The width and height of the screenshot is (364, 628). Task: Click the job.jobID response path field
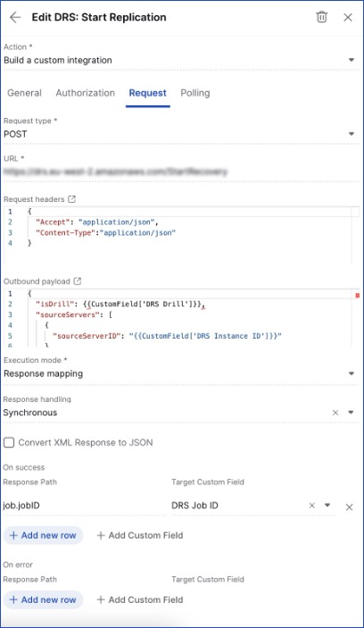click(84, 506)
